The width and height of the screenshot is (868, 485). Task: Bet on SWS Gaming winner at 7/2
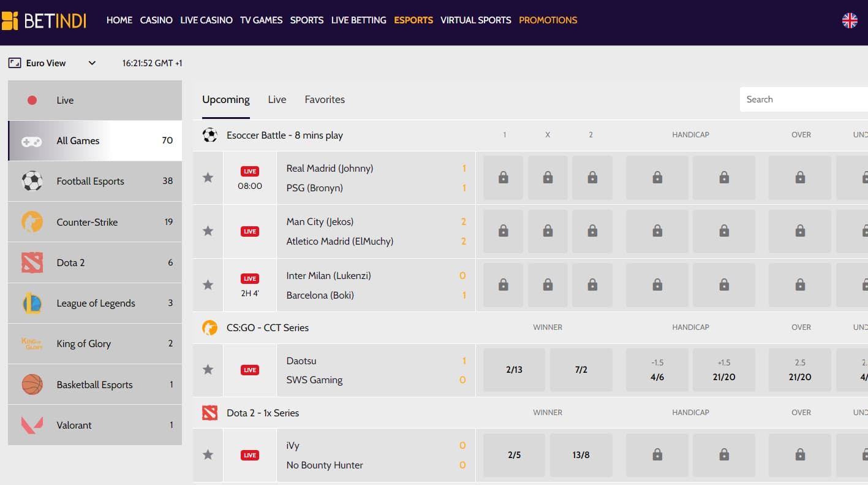click(581, 370)
